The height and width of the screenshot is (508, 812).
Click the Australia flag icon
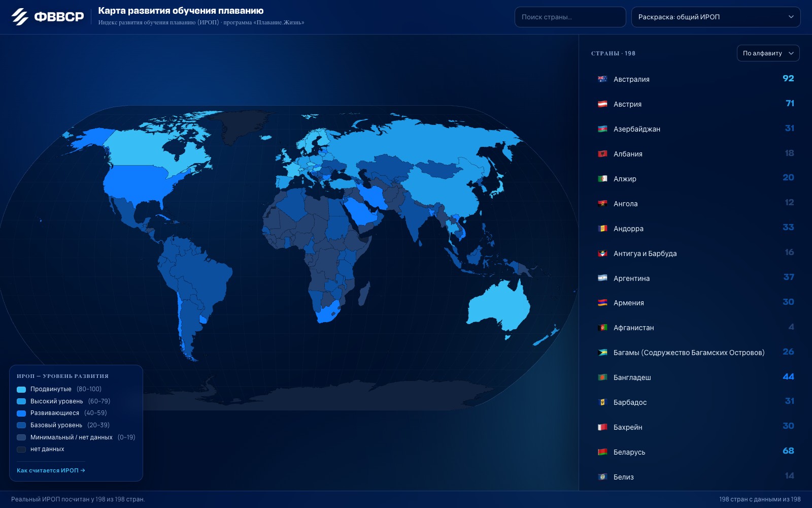(602, 79)
